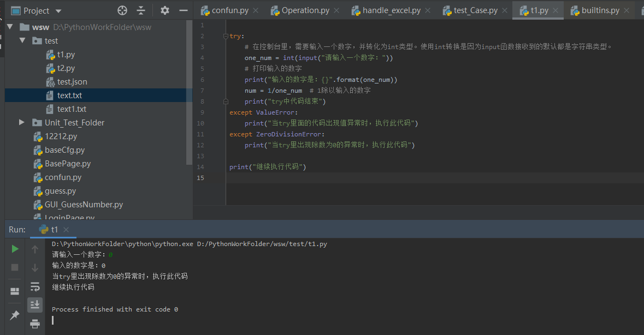Close the test_Case.py tab
The height and width of the screenshot is (335, 644).
click(505, 11)
